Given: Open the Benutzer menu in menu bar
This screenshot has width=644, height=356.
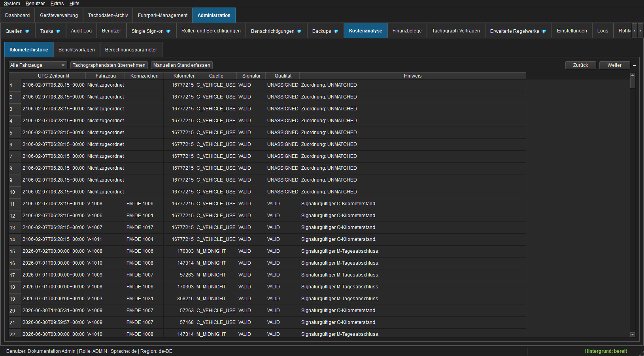Looking at the screenshot, I should 35,4.
